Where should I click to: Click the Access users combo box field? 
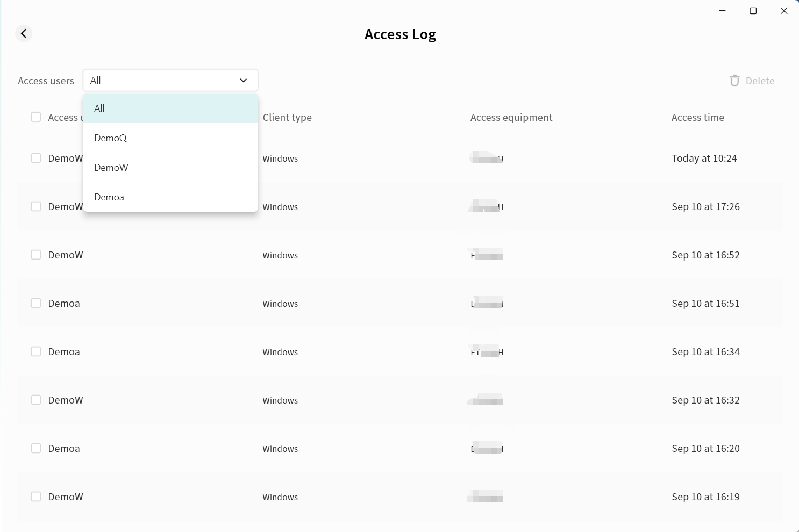[x=161, y=81]
